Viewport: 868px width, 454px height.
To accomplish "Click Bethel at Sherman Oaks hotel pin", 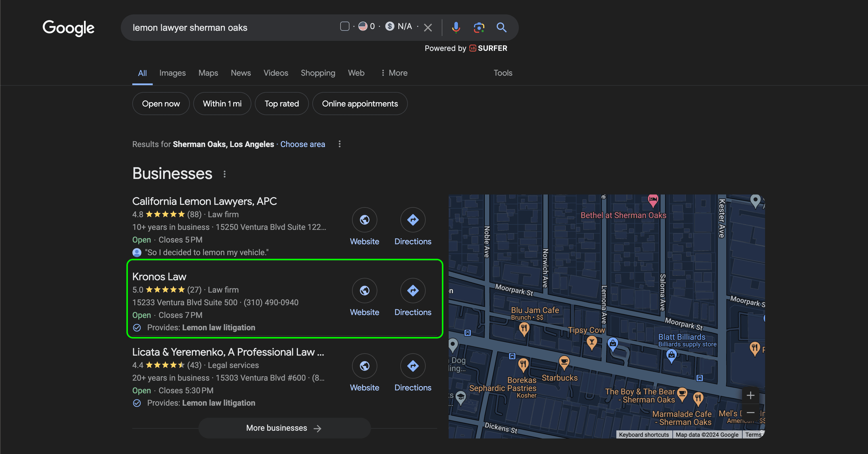I will click(x=653, y=200).
